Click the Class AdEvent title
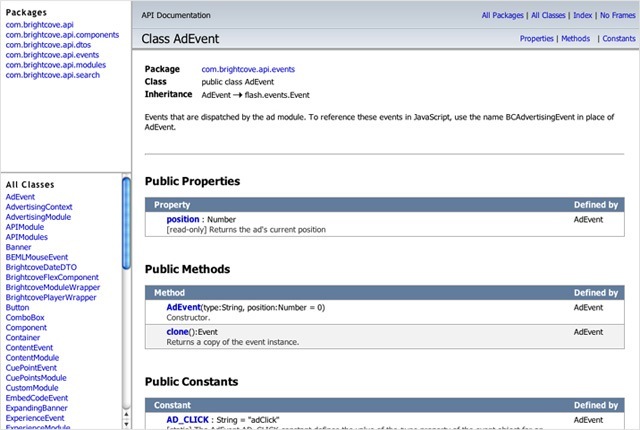 point(180,39)
